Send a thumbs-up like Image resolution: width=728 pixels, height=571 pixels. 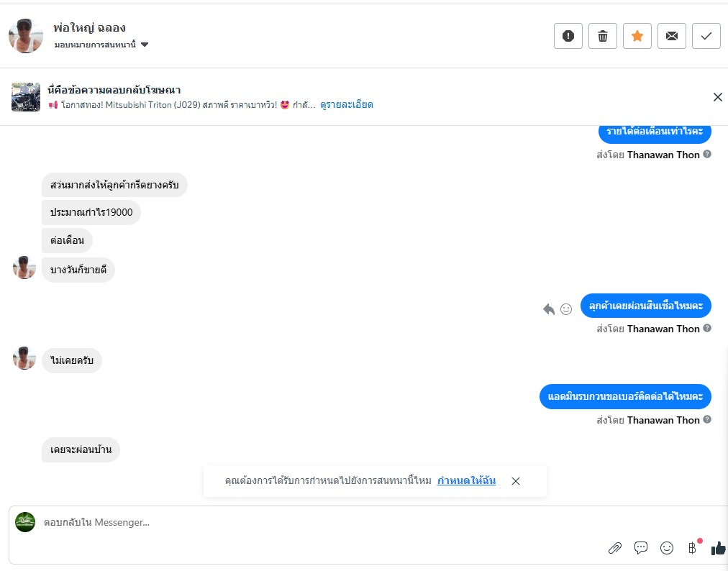(718, 548)
